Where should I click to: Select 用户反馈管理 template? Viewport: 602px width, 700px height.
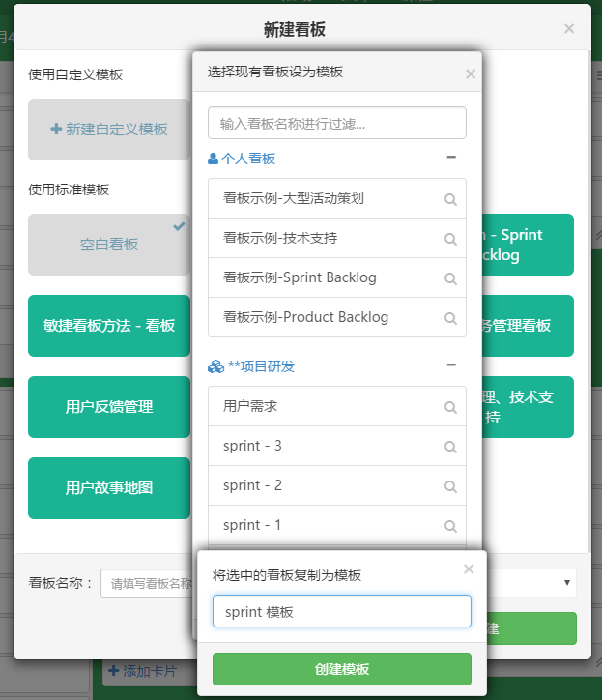pyautogui.click(x=109, y=407)
